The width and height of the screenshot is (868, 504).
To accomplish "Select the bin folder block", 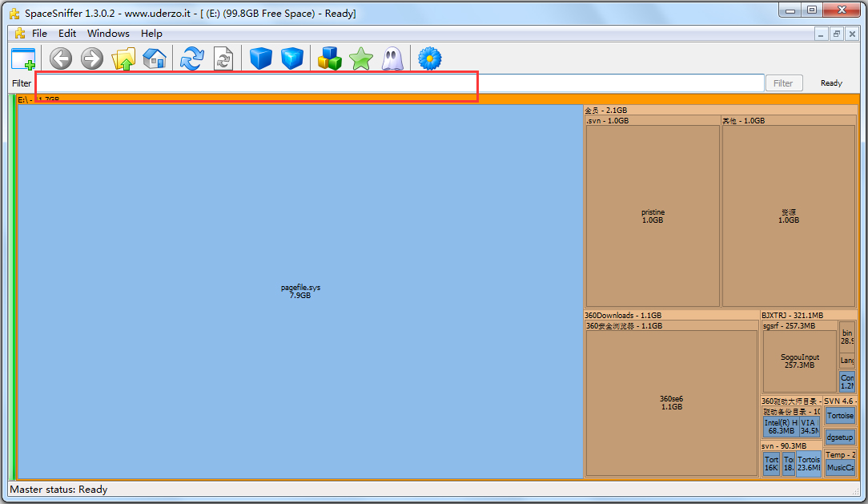I will 847,337.
